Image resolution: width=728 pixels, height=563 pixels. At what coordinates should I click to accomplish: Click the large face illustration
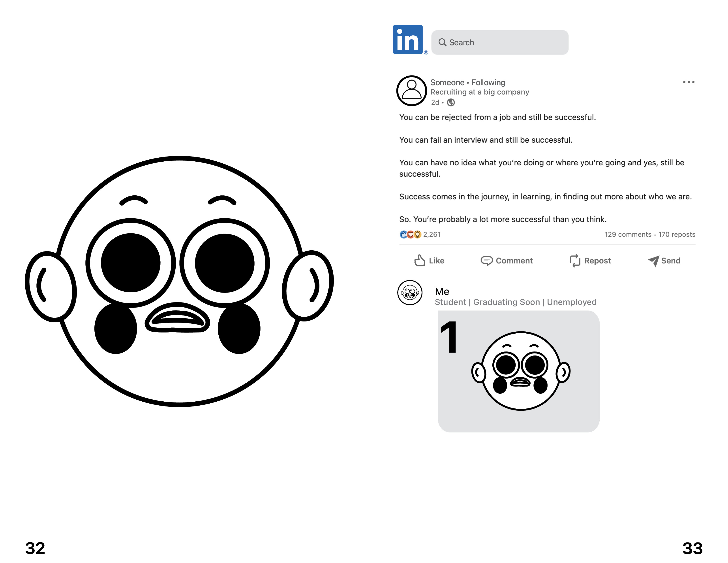[179, 281]
